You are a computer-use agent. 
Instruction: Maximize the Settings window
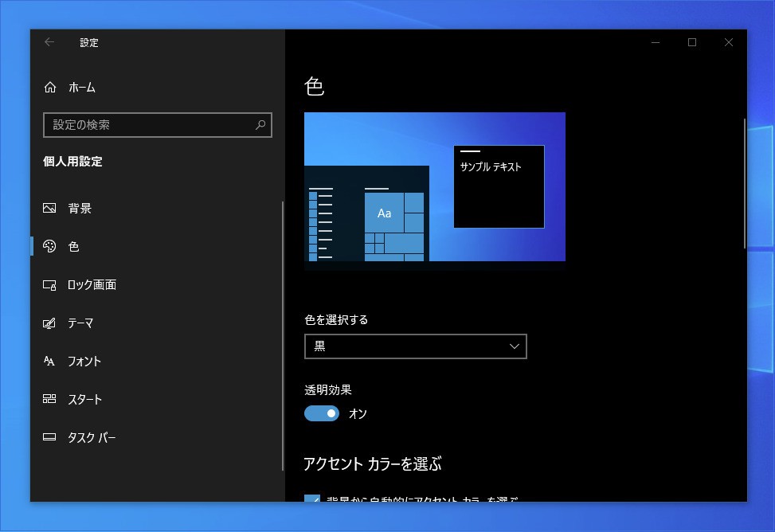point(692,42)
